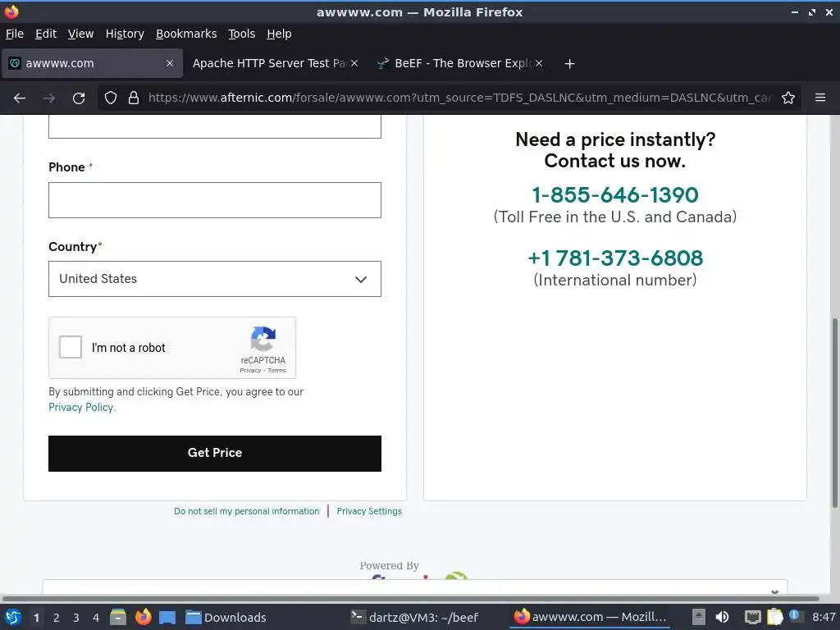Click the padlock site security icon

pos(134,98)
